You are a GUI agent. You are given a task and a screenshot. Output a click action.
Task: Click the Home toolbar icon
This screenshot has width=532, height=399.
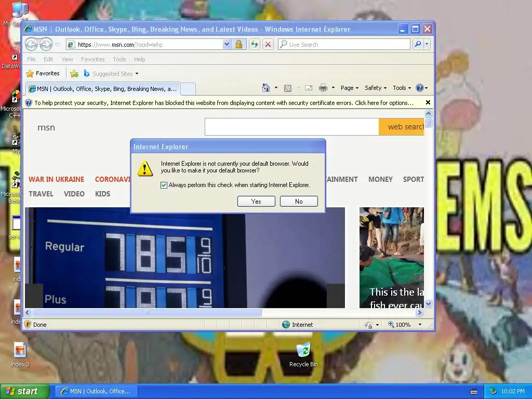[x=265, y=88]
